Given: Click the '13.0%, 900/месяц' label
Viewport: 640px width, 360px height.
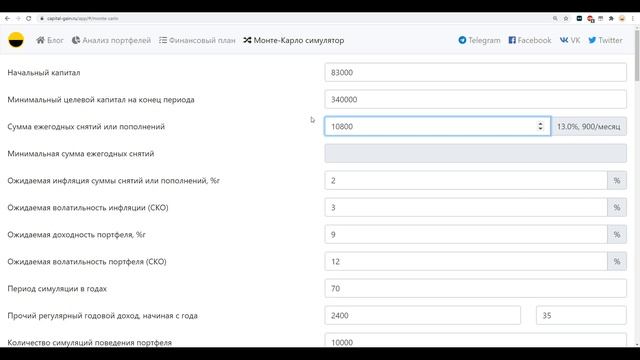Looking at the screenshot, I should (589, 127).
